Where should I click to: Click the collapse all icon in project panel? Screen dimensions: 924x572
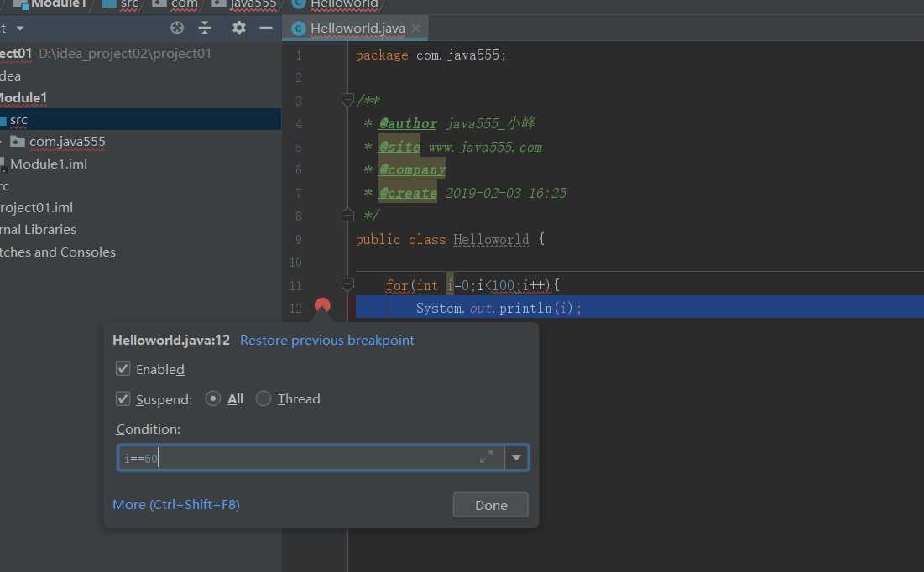point(205,28)
